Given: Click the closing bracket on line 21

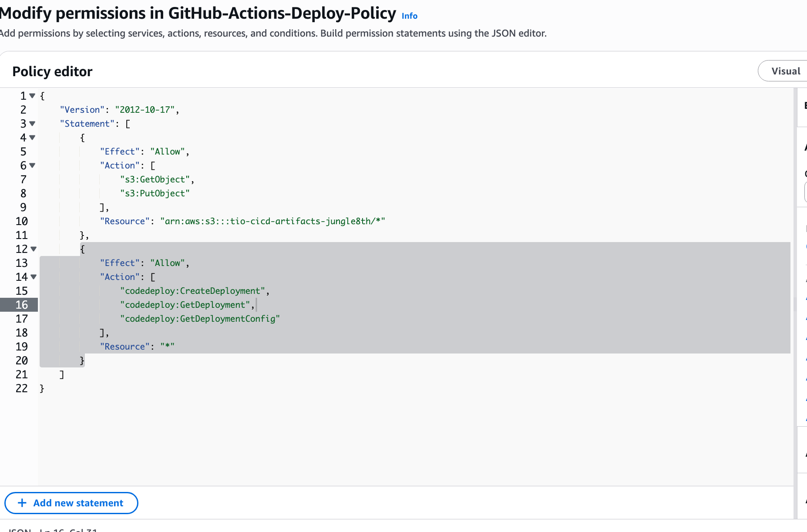Looking at the screenshot, I should (x=62, y=374).
